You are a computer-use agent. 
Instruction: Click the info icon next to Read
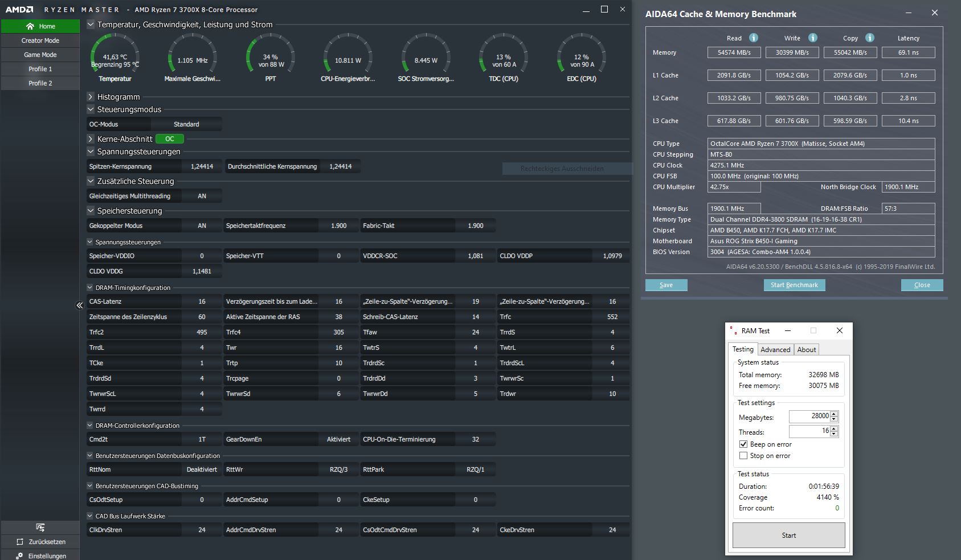click(x=754, y=38)
